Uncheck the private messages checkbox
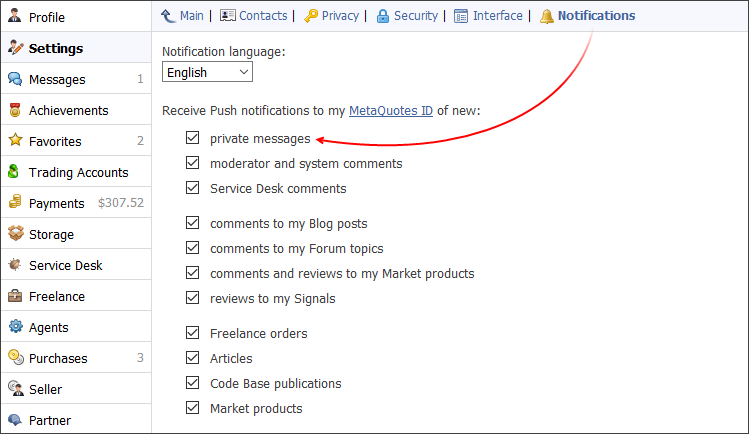Image resolution: width=749 pixels, height=434 pixels. 192,139
